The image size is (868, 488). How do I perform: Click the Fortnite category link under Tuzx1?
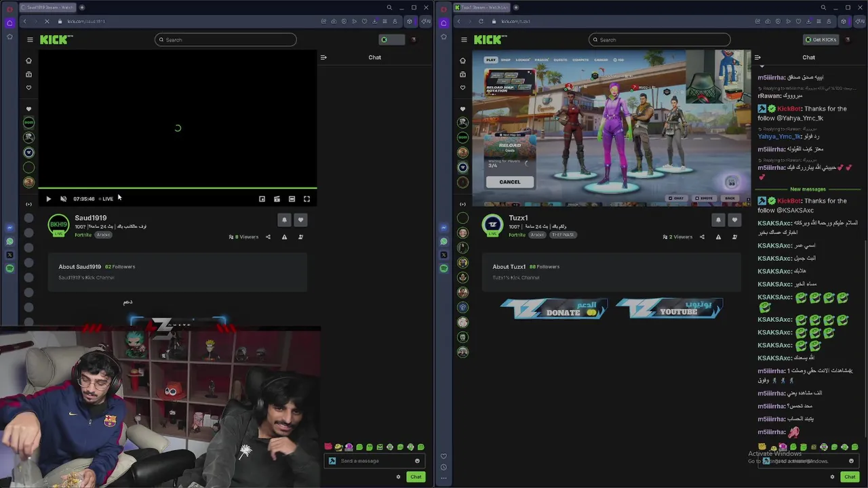pyautogui.click(x=517, y=235)
